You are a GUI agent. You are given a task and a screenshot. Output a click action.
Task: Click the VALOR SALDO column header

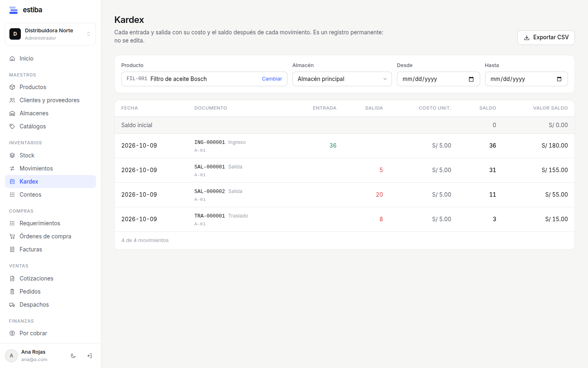click(550, 108)
